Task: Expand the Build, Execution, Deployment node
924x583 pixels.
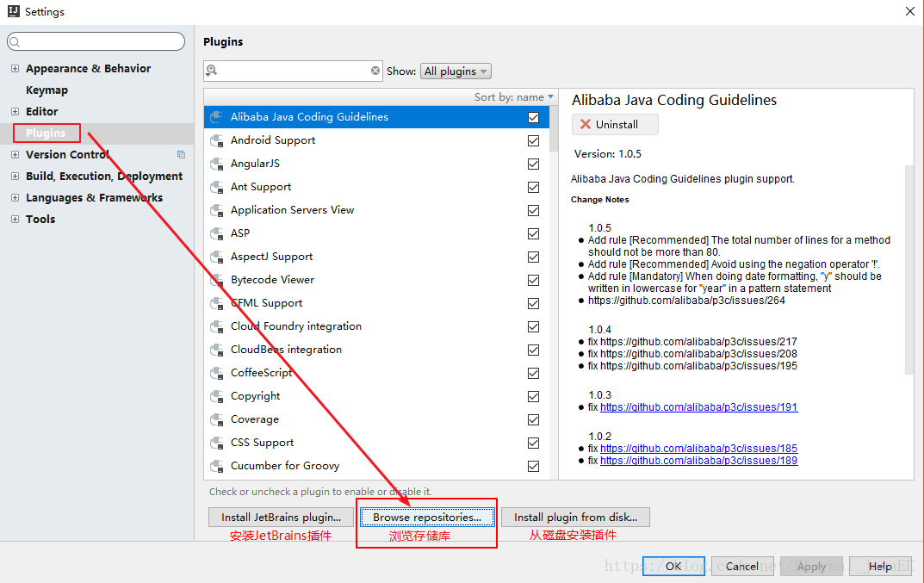Action: [x=15, y=176]
